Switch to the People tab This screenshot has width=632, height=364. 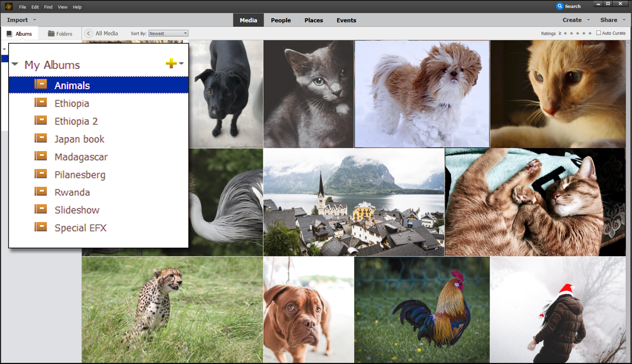[x=281, y=20]
